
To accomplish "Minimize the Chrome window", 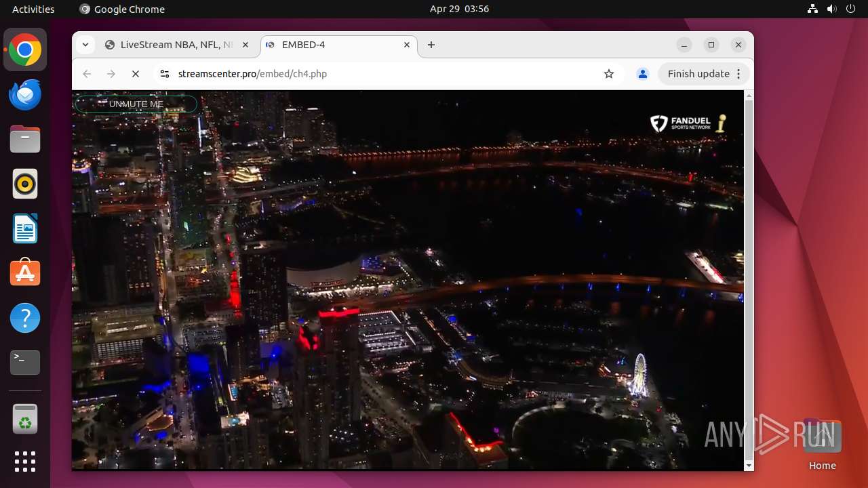I will pos(684,45).
